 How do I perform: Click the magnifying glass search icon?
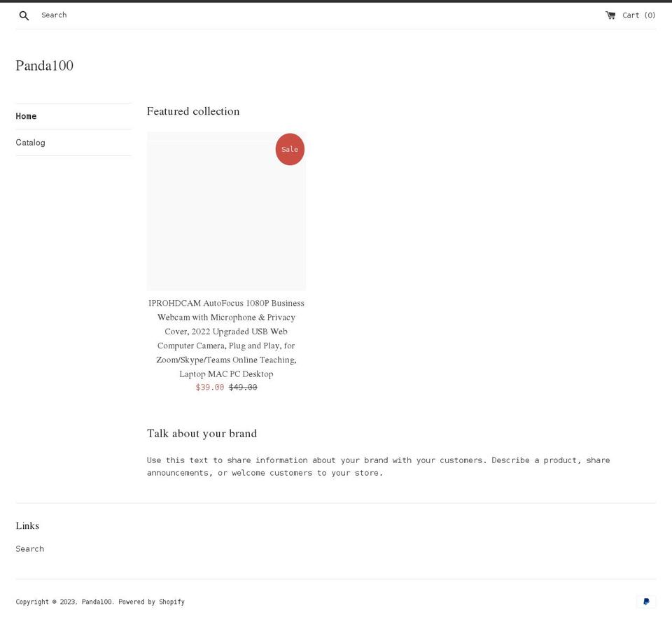(x=24, y=16)
